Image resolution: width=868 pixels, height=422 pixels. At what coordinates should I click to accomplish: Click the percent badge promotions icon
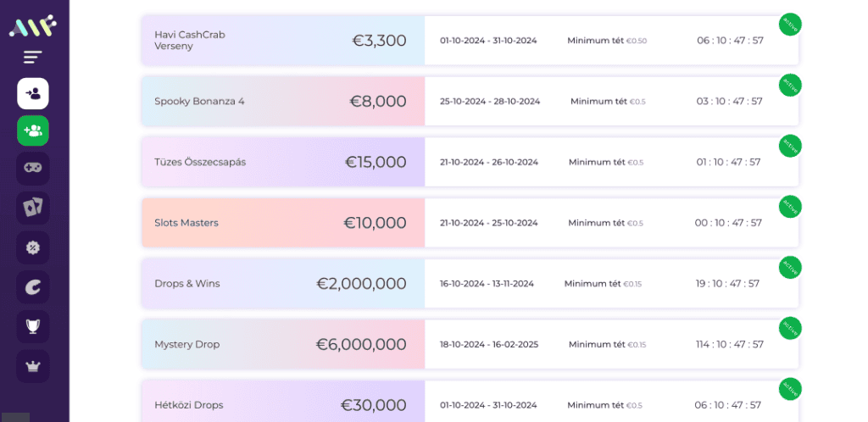(33, 247)
